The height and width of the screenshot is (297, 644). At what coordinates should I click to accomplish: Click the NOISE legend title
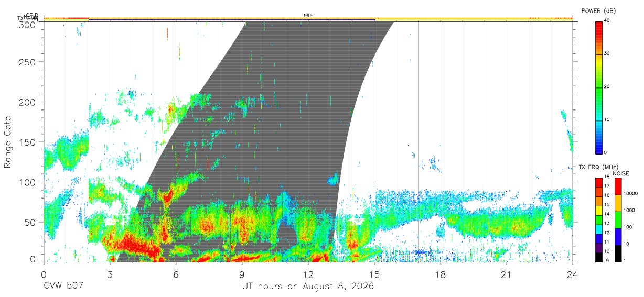pyautogui.click(x=620, y=173)
